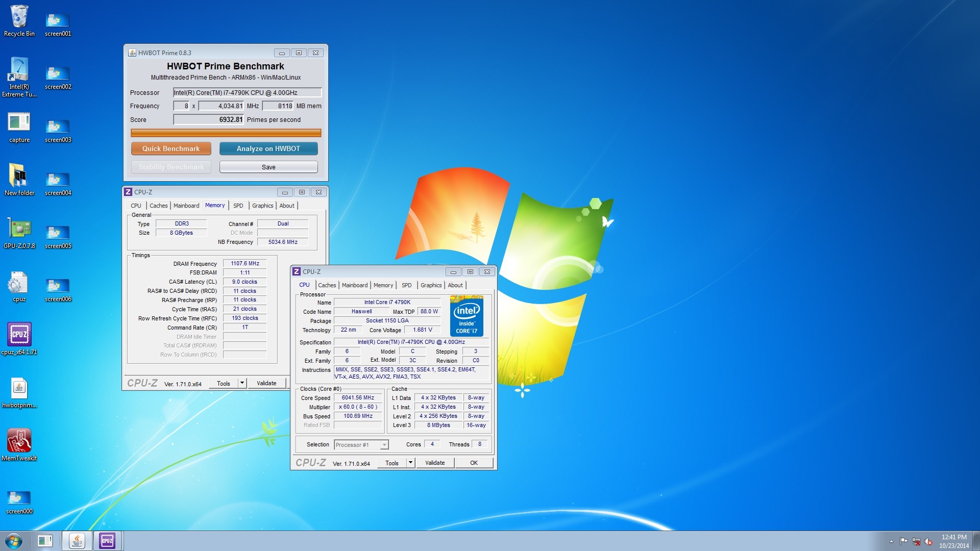Click the DRAM Frequency value 1107.6 MHz
980x551 pixels.
[x=245, y=263]
